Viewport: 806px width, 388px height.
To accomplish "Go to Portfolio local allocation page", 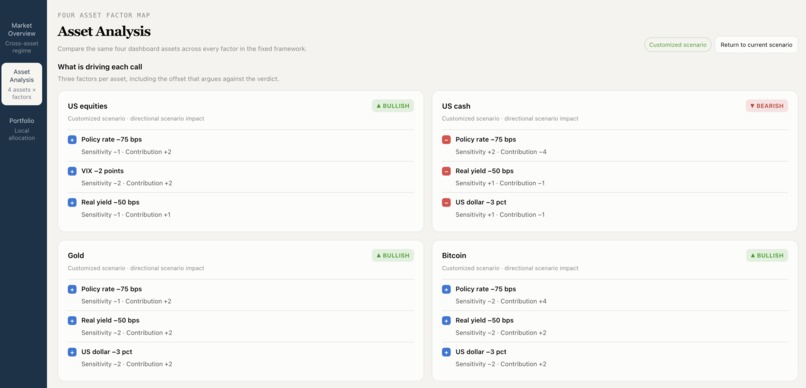I will 22,129.
